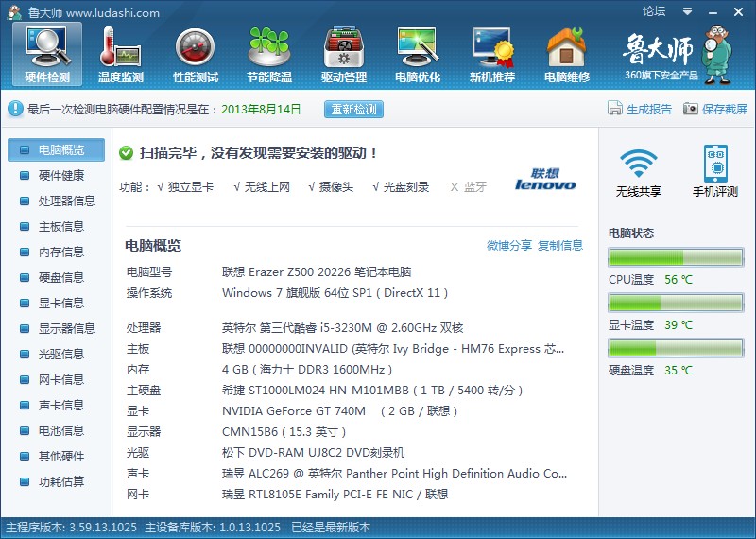Click the 2013年8月14日 detection date

[x=261, y=109]
